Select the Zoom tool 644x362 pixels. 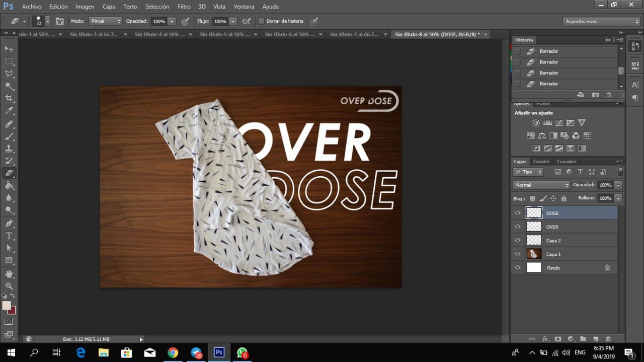9,285
